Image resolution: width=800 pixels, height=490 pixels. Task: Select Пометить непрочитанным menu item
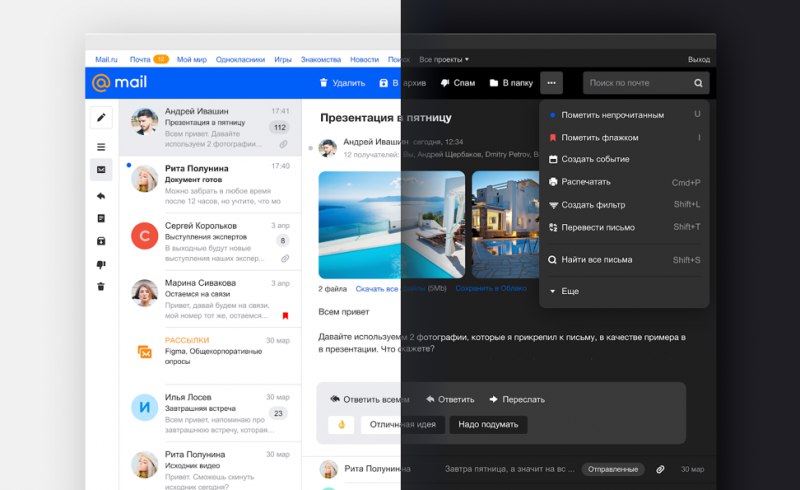coord(624,115)
